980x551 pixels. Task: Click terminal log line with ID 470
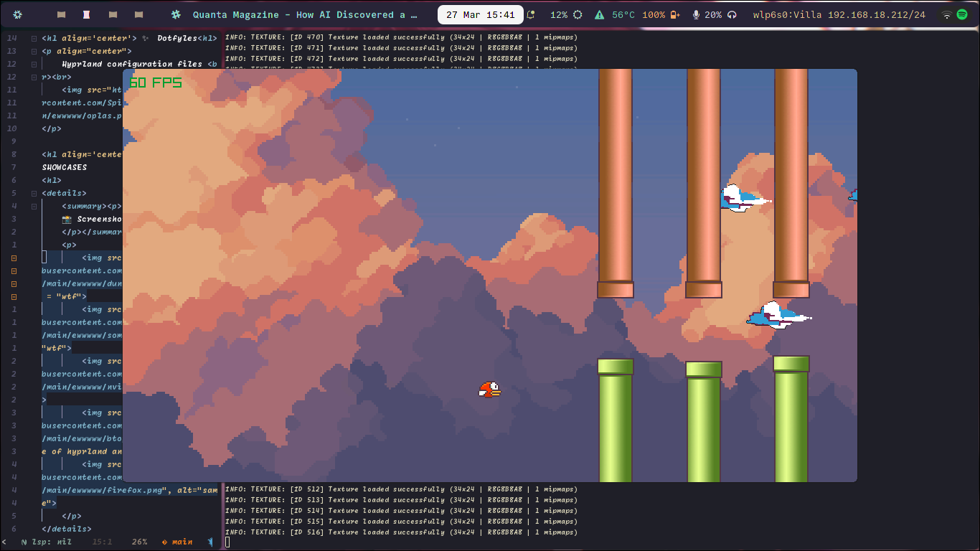pos(401,37)
